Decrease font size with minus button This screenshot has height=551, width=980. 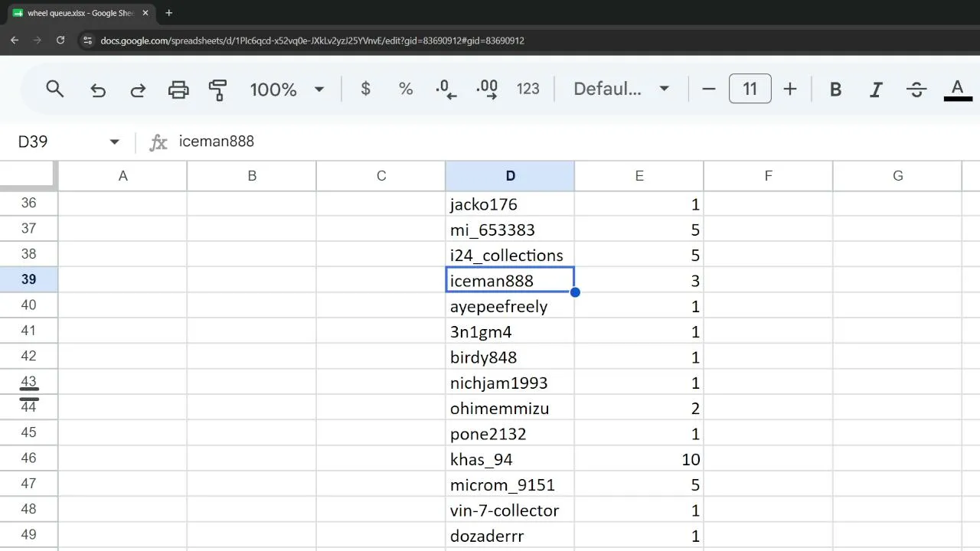709,89
